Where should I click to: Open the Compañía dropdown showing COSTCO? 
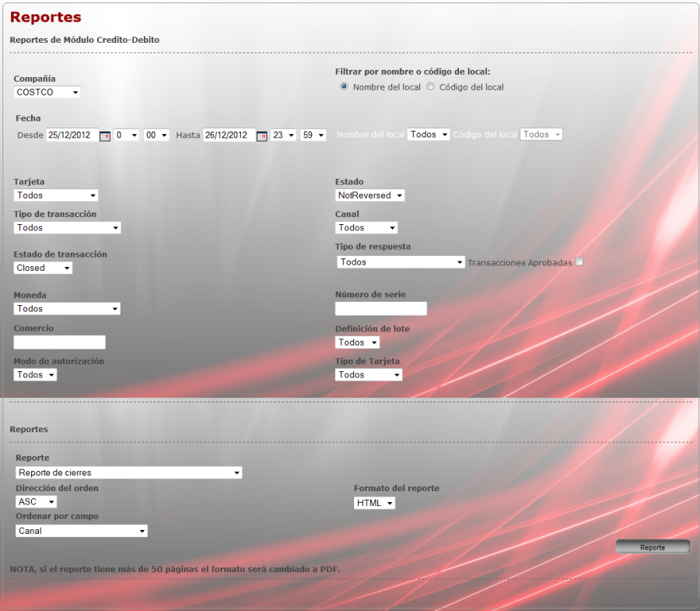pyautogui.click(x=47, y=92)
